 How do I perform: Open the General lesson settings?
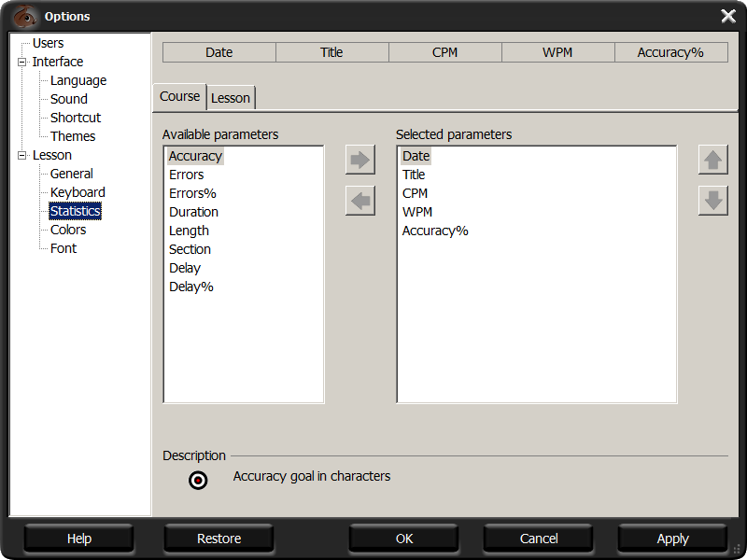click(x=72, y=174)
